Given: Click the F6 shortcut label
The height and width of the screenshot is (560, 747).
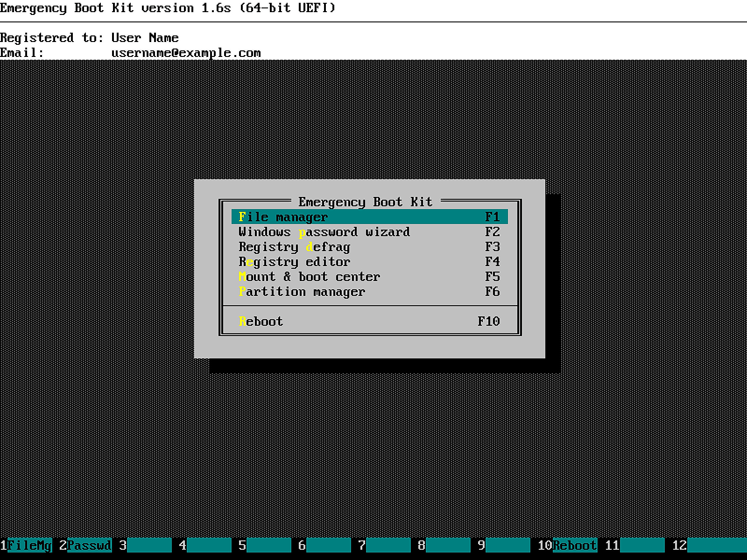Looking at the screenshot, I should 493,291.
